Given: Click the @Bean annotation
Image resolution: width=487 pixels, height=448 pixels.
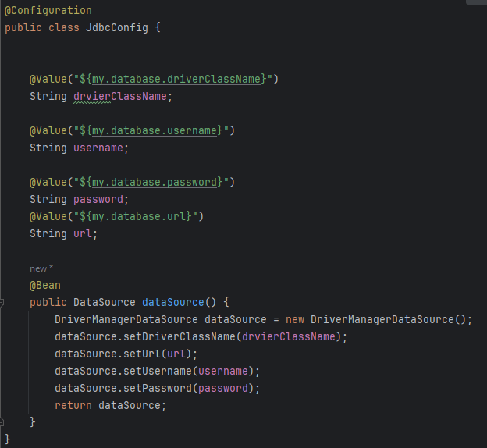Looking at the screenshot, I should (x=45, y=285).
